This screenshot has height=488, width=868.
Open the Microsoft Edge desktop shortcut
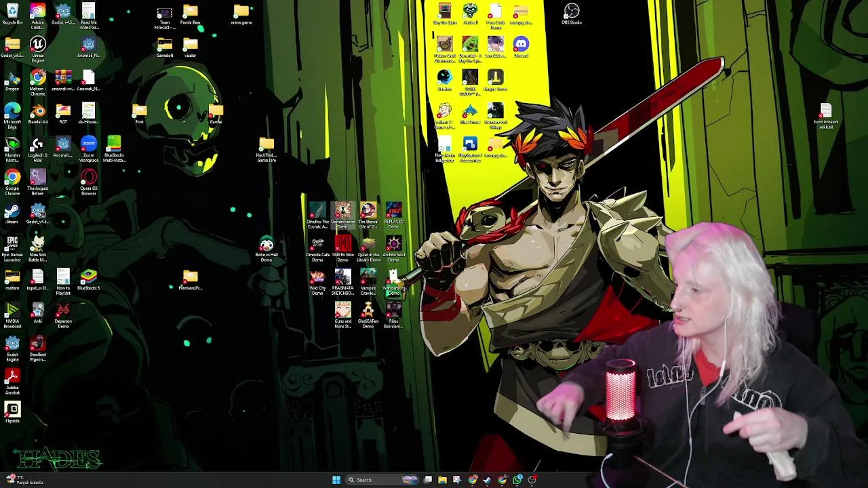[x=12, y=117]
